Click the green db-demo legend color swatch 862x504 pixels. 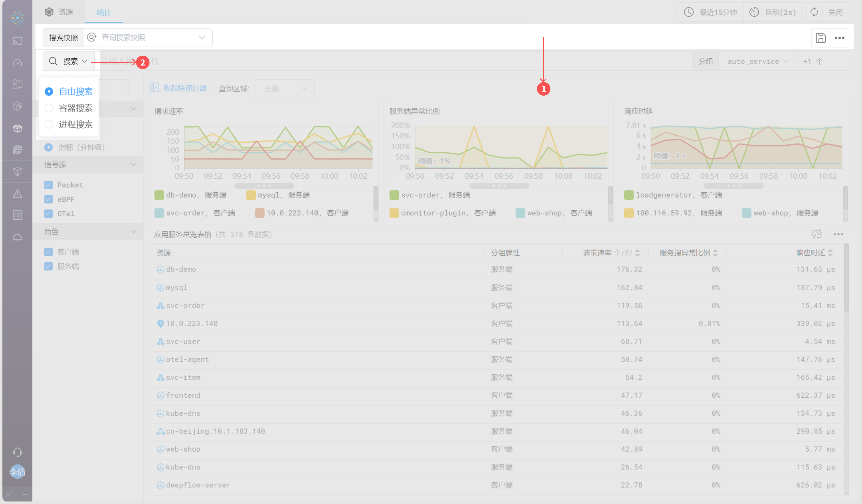(159, 195)
